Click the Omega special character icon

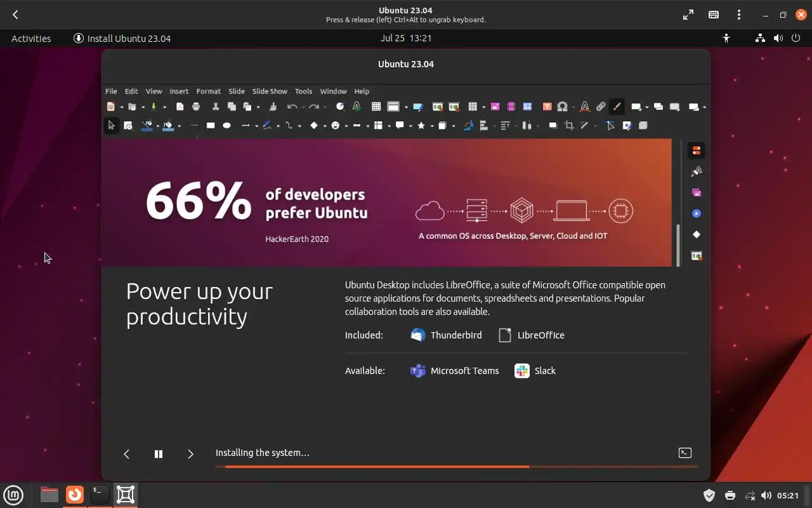(x=562, y=107)
